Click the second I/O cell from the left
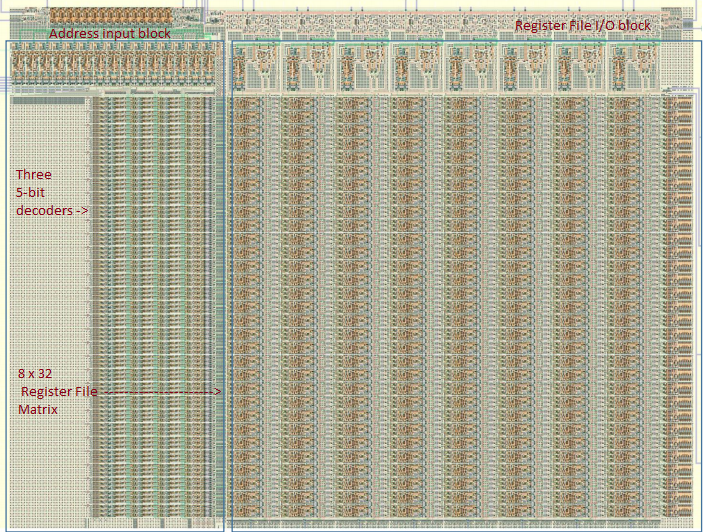The width and height of the screenshot is (703, 532). click(x=309, y=68)
